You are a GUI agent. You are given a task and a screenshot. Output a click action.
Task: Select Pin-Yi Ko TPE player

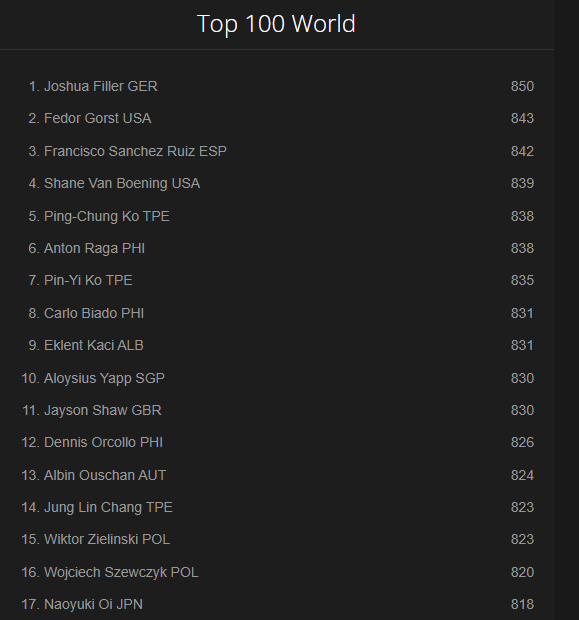(x=88, y=280)
